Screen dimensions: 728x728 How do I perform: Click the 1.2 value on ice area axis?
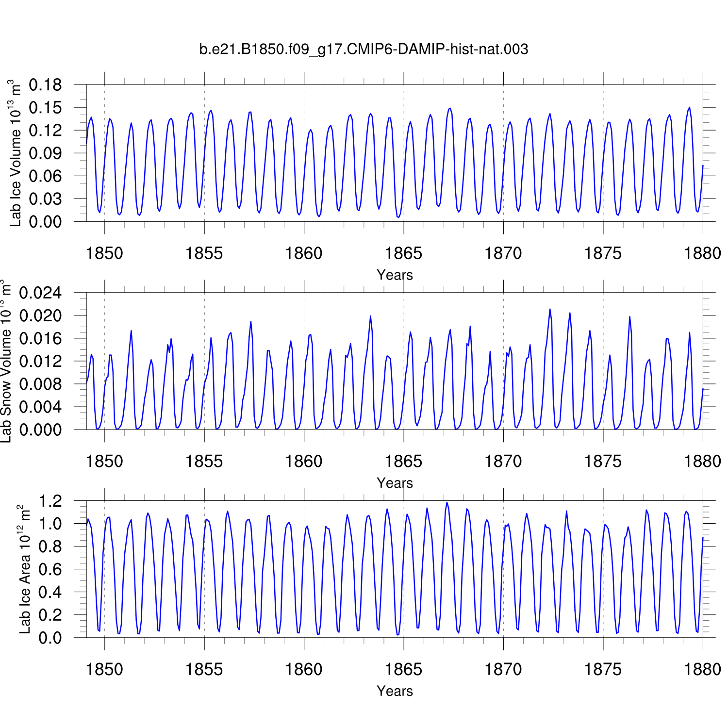(50, 501)
